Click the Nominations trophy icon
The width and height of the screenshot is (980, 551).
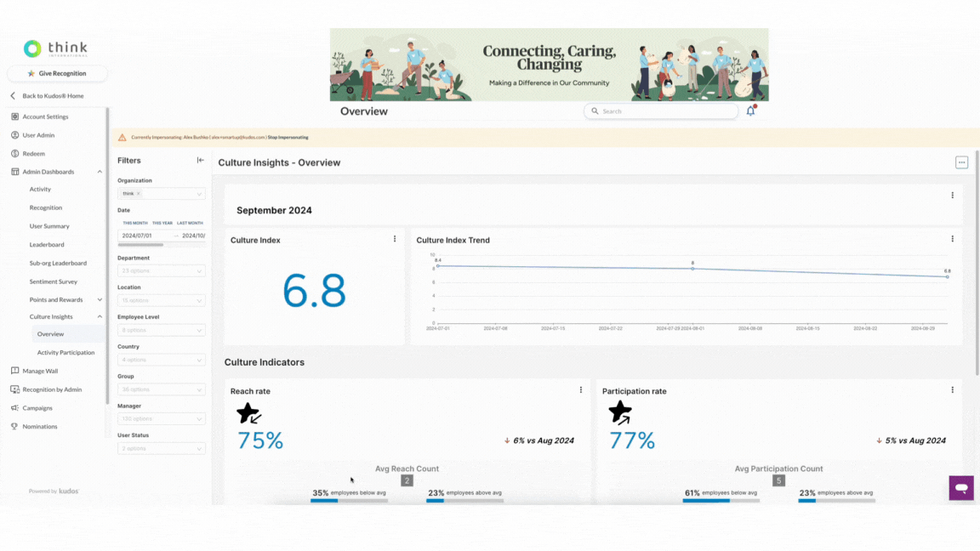[x=15, y=427]
